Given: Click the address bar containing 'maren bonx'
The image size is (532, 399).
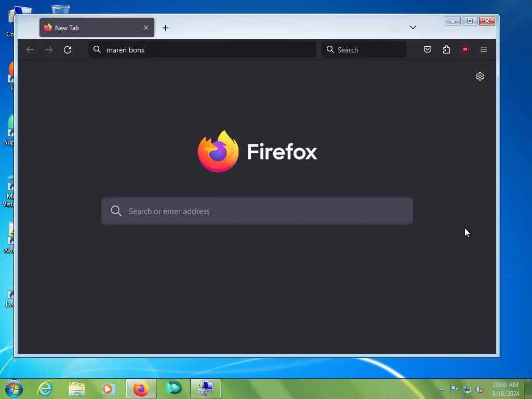Looking at the screenshot, I should click(x=203, y=50).
